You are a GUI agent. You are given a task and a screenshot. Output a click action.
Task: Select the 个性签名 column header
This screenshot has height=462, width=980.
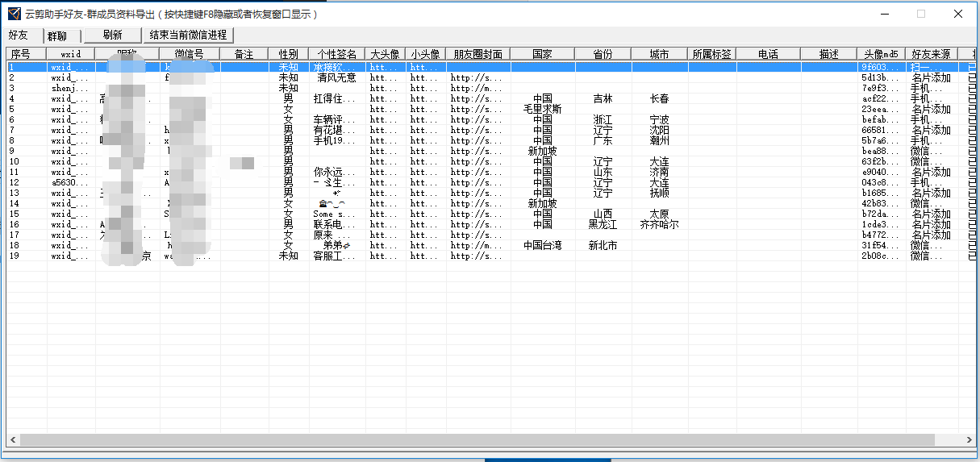(336, 54)
